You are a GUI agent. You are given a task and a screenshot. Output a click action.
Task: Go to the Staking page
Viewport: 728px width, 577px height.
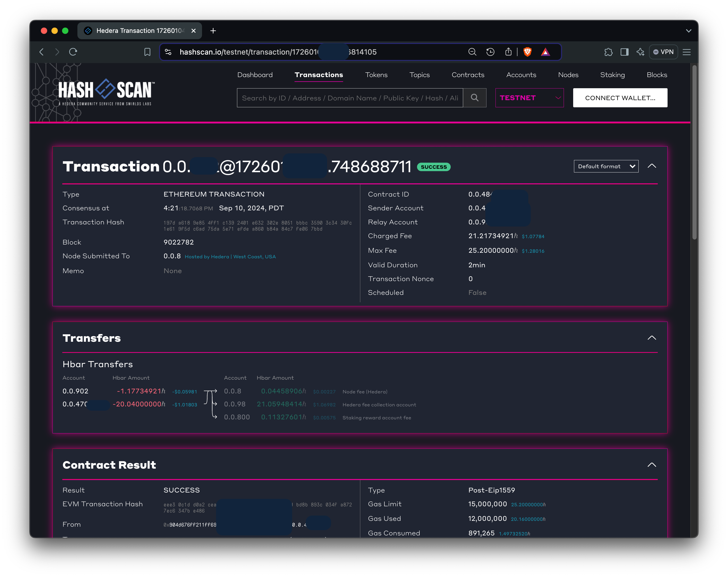tap(612, 75)
